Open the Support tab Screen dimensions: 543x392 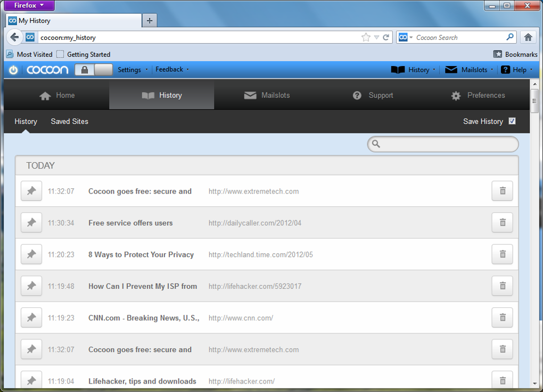pos(373,95)
